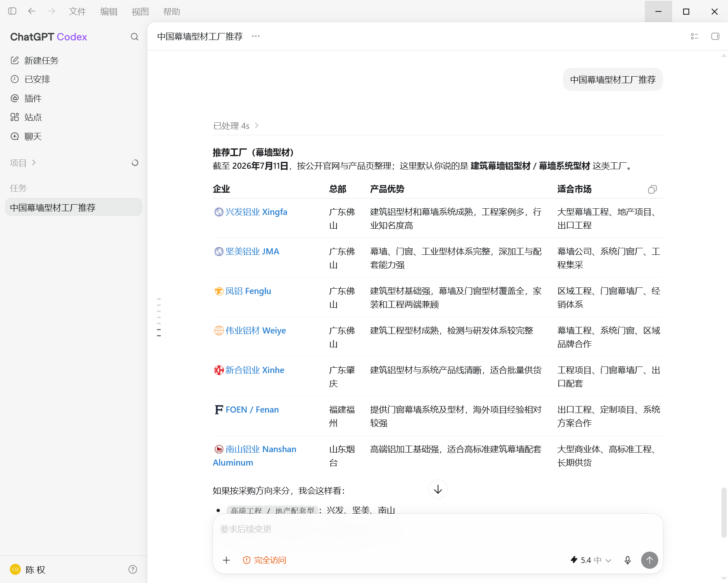This screenshot has width=728, height=583.
Task: Click the 广东肇庆 headquarters cell
Action: (342, 377)
